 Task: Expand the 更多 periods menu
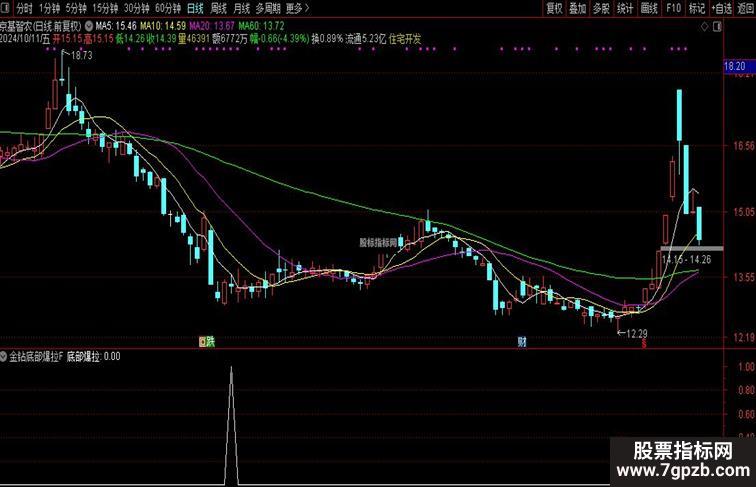point(297,8)
